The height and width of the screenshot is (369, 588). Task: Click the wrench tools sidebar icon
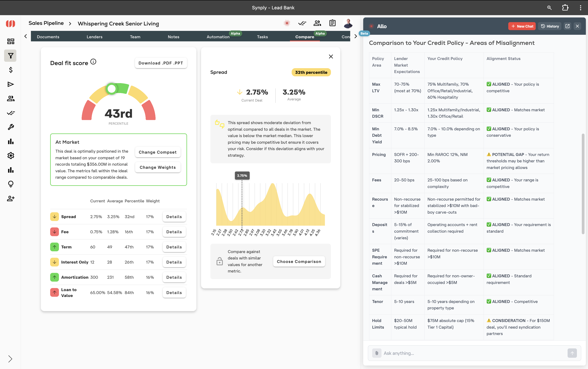[x=10, y=127]
